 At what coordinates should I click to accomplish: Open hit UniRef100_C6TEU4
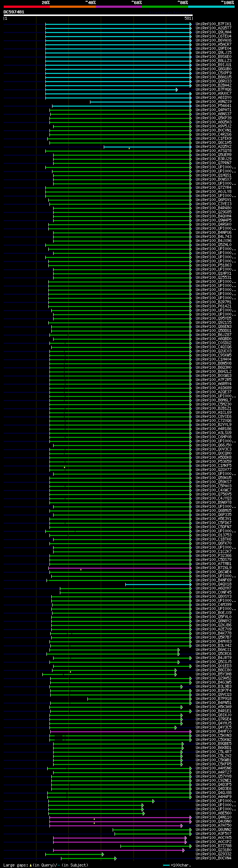[213, 36]
